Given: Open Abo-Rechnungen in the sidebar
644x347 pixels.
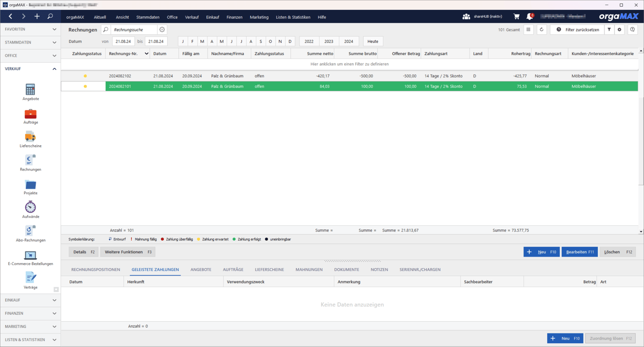Looking at the screenshot, I should click(30, 232).
